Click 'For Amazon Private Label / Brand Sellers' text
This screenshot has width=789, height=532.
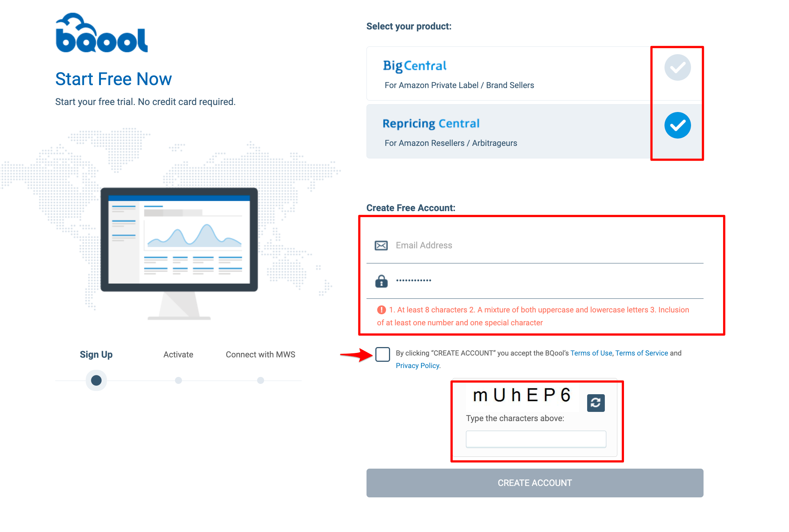point(459,85)
